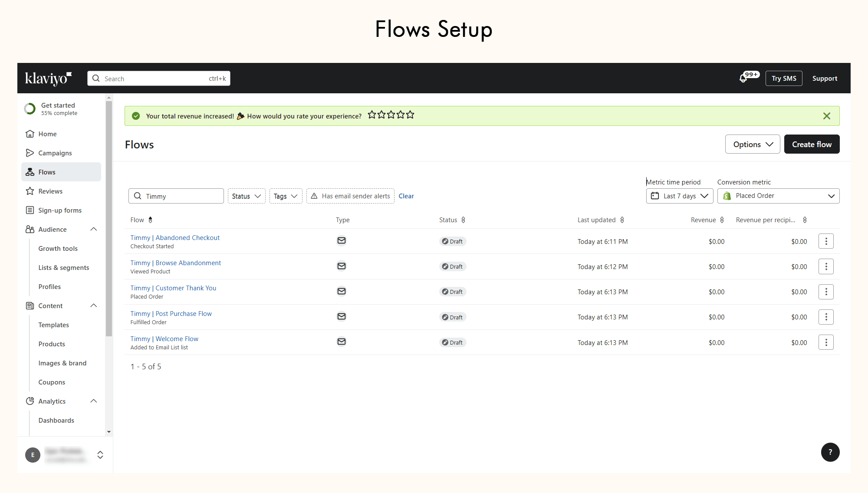
Task: Open three-dot menu for Welcome Flow row
Action: [826, 342]
